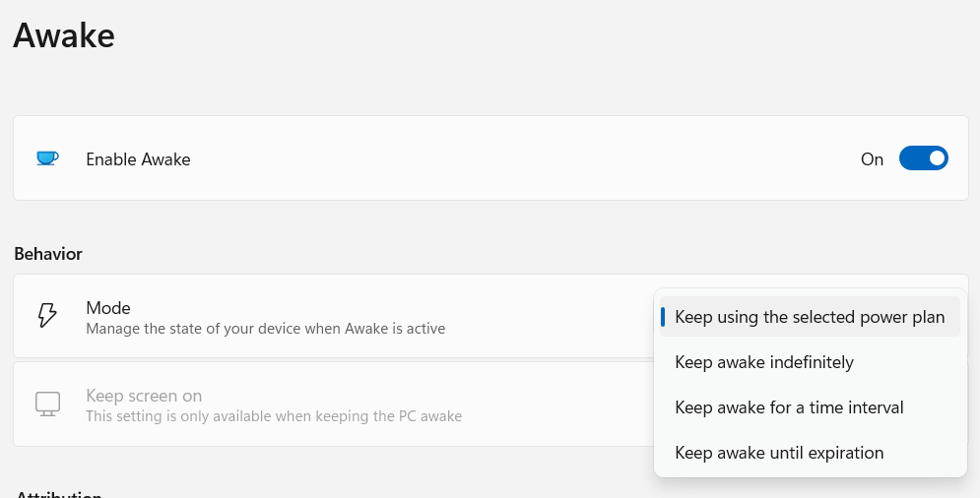
Task: Click the Awake page title
Action: coord(64,35)
